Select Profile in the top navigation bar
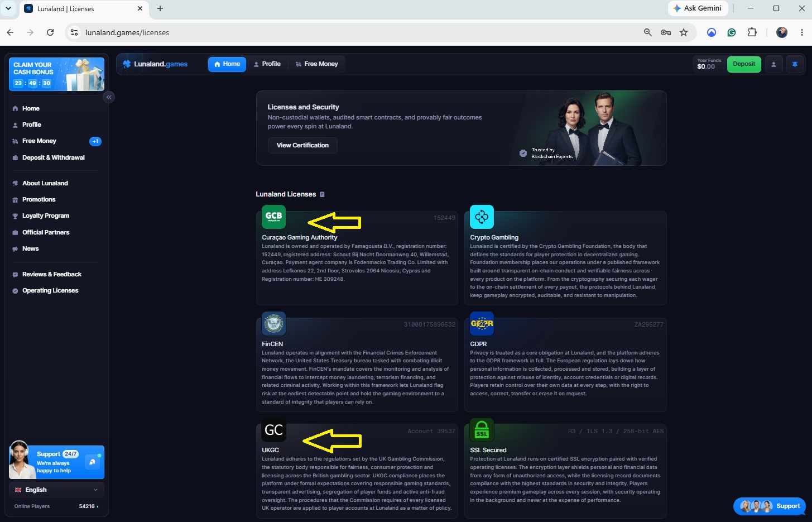The image size is (812, 522). click(267, 64)
